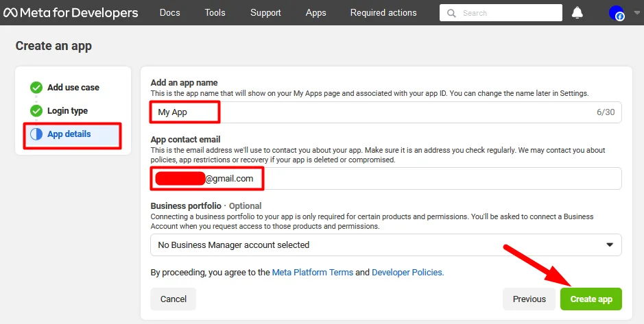Click the 6/30 character counter

pyautogui.click(x=606, y=112)
